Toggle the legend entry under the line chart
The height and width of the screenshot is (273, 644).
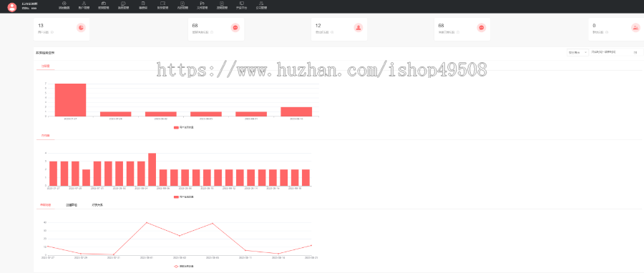(184, 267)
